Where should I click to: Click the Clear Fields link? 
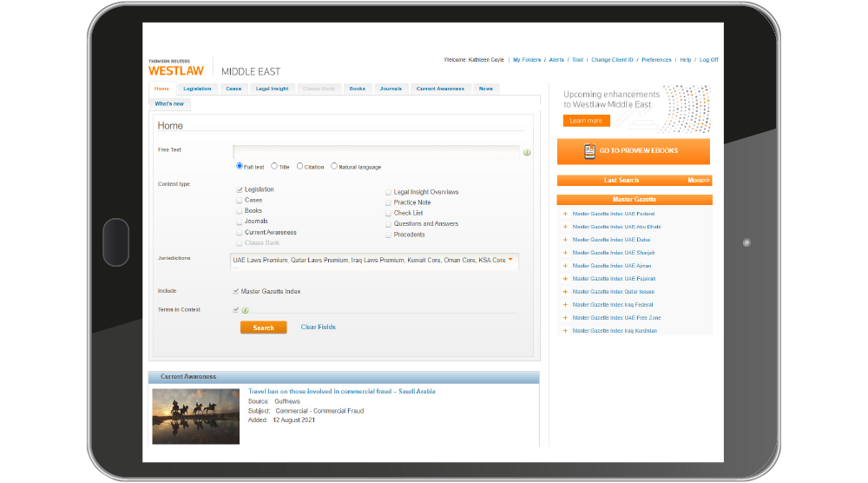[318, 328]
